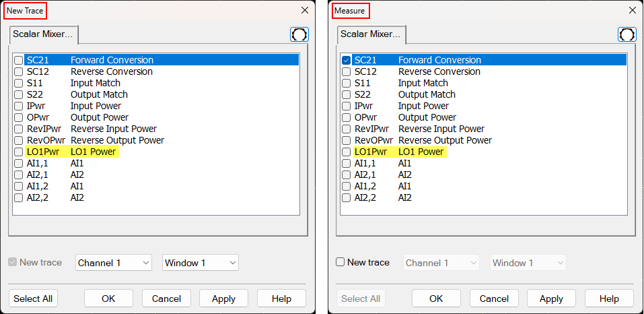Image resolution: width=644 pixels, height=314 pixels.
Task: Uncheck SC21 Forward Conversion in Measure dialog
Action: [x=346, y=60]
